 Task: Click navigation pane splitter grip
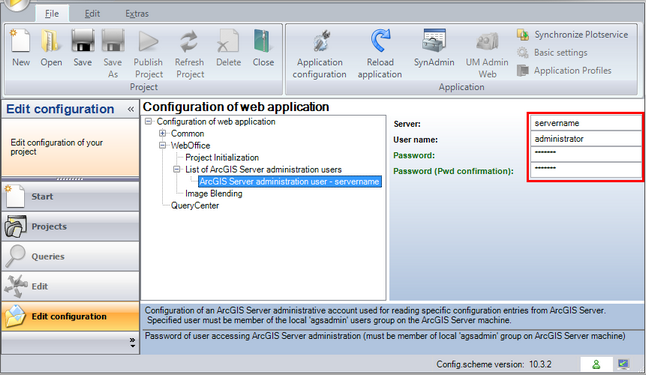point(70,179)
